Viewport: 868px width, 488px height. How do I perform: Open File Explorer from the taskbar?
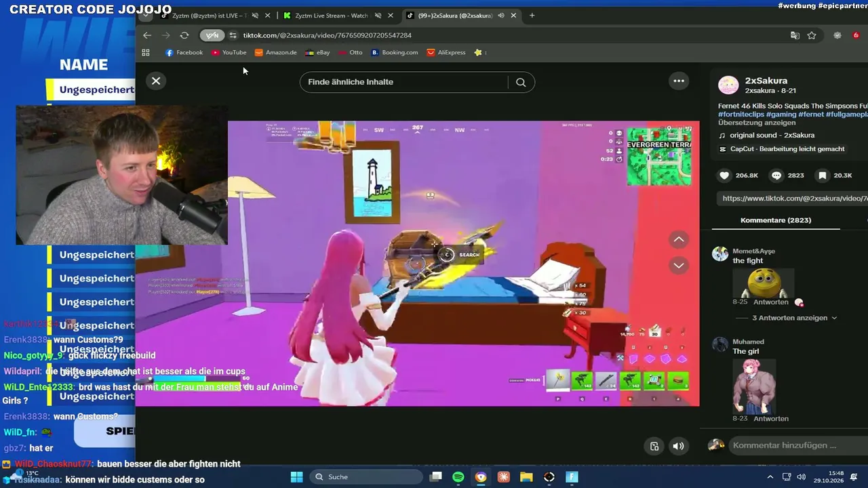click(x=526, y=477)
